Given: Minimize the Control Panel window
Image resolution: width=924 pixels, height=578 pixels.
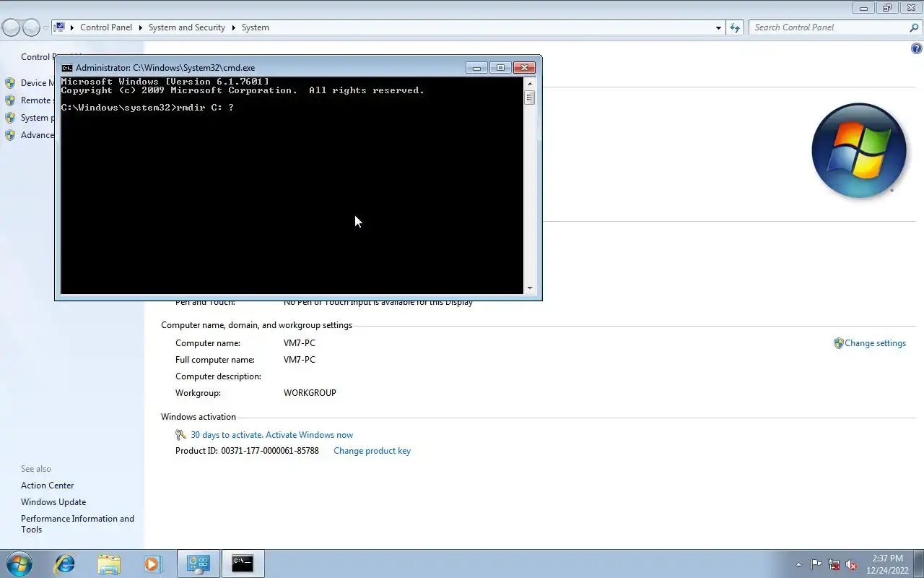Looking at the screenshot, I should pos(863,8).
